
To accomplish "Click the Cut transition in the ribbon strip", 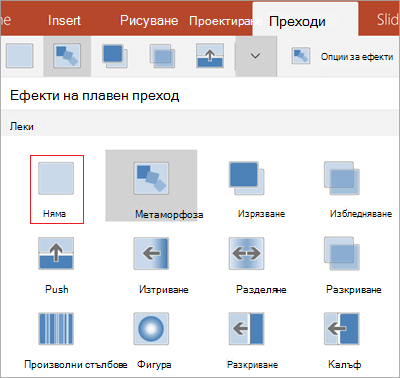I will 115,56.
